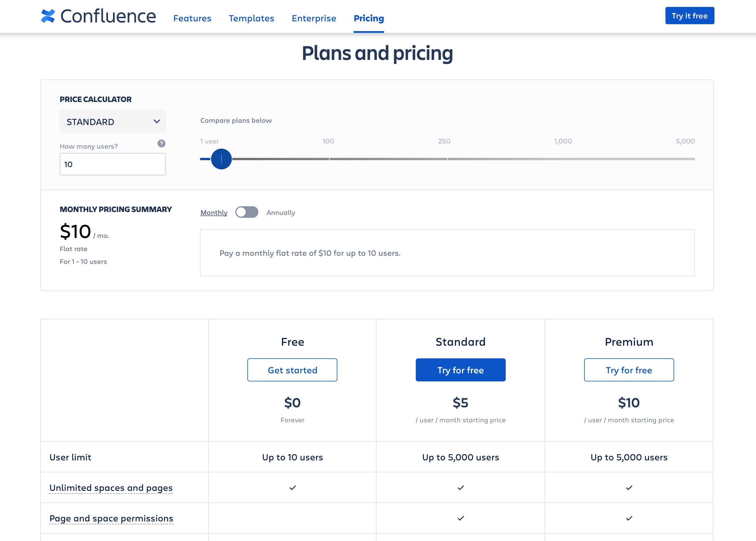Viewport: 756px width, 541px height.
Task: Click the User limit row label
Action: point(70,457)
